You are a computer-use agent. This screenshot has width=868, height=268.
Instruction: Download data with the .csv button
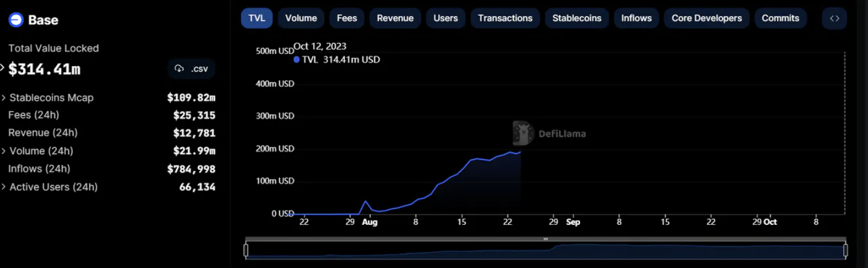click(192, 69)
